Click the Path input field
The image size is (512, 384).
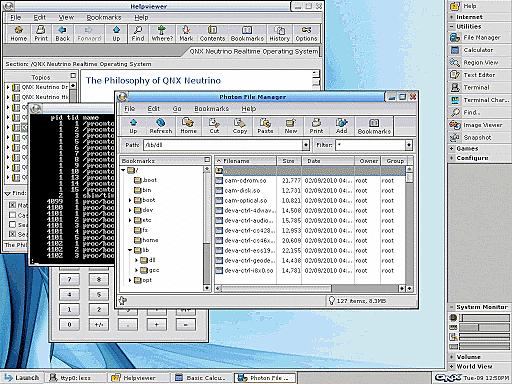[x=223, y=145]
